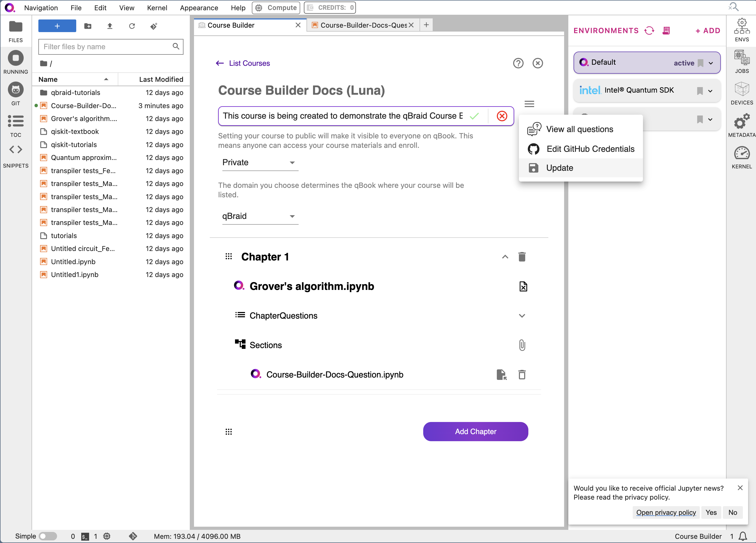Cancel description edit with red X
Viewport: 756px width, 543px height.
coord(502,116)
